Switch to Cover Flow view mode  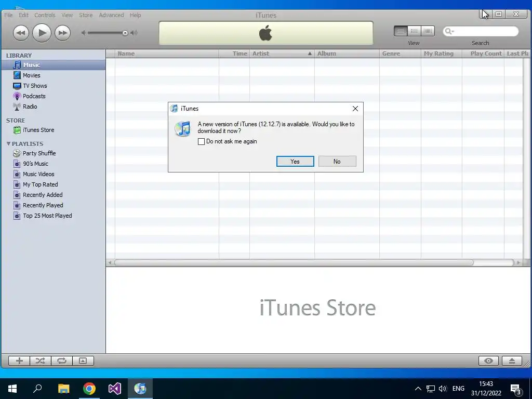pyautogui.click(x=428, y=31)
